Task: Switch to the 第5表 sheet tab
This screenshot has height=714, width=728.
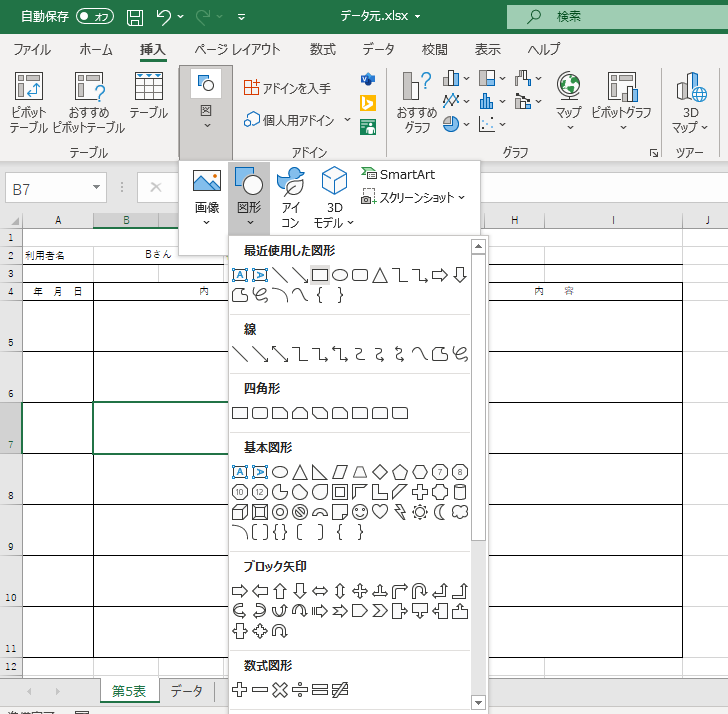Action: (x=129, y=691)
